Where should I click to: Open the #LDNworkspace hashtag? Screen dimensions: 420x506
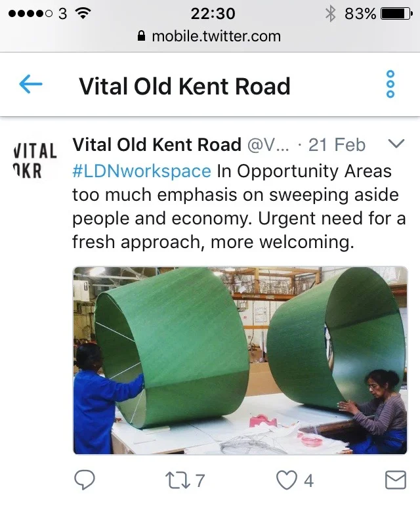point(142,171)
